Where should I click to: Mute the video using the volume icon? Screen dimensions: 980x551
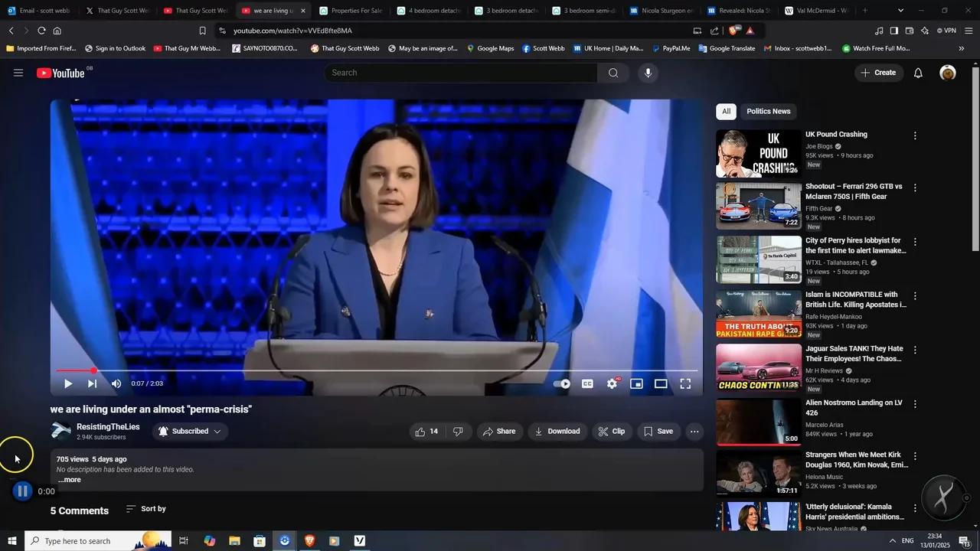point(116,384)
